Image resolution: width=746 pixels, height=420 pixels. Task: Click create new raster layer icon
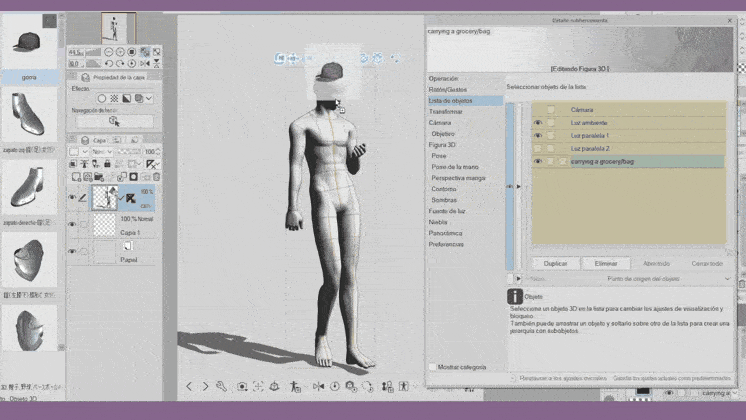76,177
